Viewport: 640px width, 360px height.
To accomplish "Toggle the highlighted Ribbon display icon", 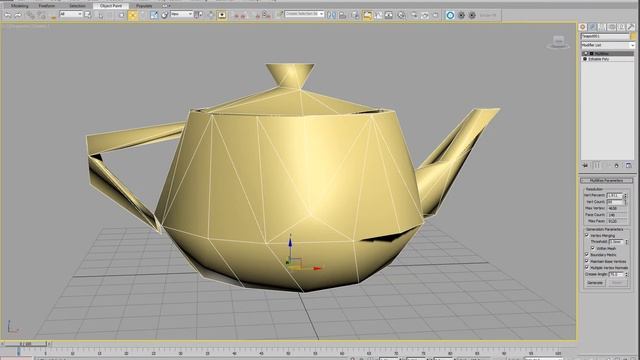I will [367, 15].
